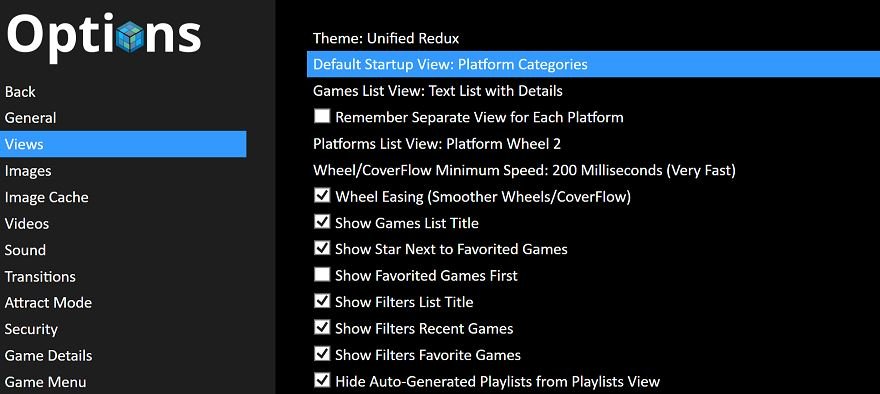Toggle Show Games List Title checkbox
This screenshot has width=880, height=394.
pyautogui.click(x=322, y=222)
